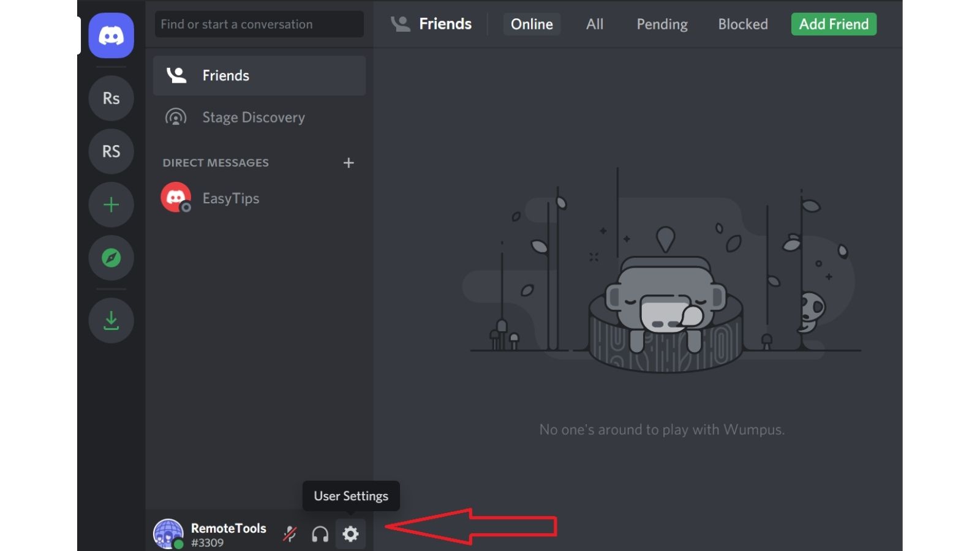Viewport: 980px width, 551px height.
Task: Open User Settings gear icon
Action: (350, 534)
